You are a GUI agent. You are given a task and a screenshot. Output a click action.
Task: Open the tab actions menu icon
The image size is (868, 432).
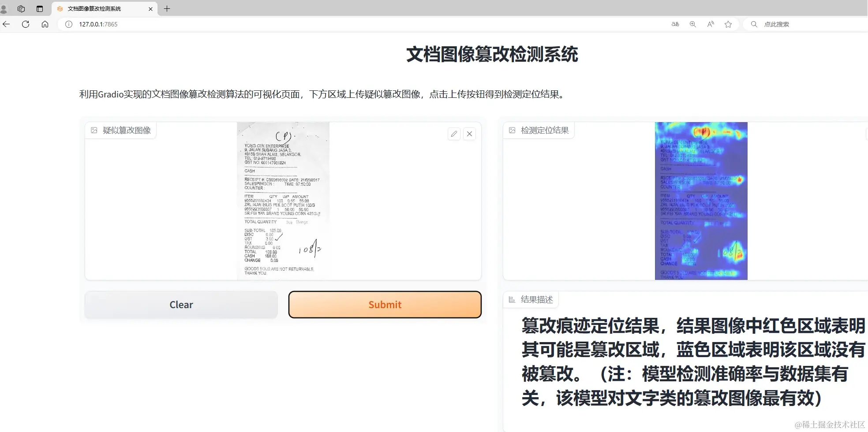(40, 9)
